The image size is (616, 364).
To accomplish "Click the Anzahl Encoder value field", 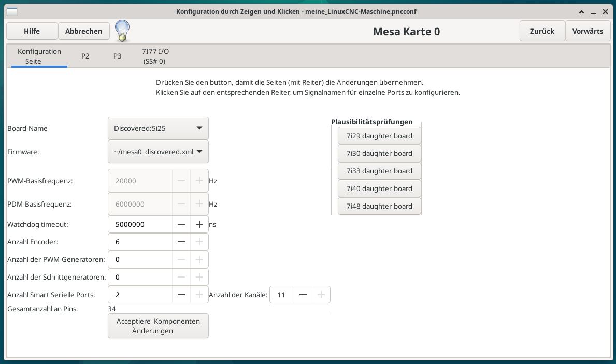I will (x=140, y=242).
